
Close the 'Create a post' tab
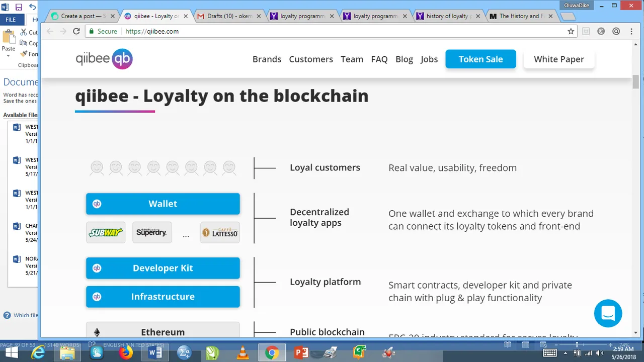click(112, 16)
